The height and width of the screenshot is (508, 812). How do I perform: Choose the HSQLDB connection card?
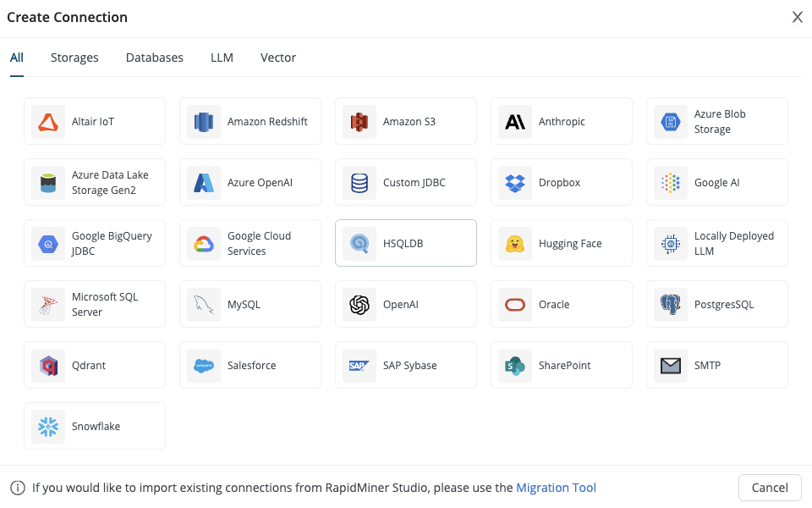pos(406,244)
